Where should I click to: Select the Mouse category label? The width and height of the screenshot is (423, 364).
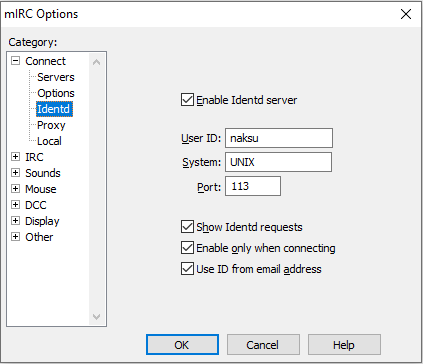[41, 189]
